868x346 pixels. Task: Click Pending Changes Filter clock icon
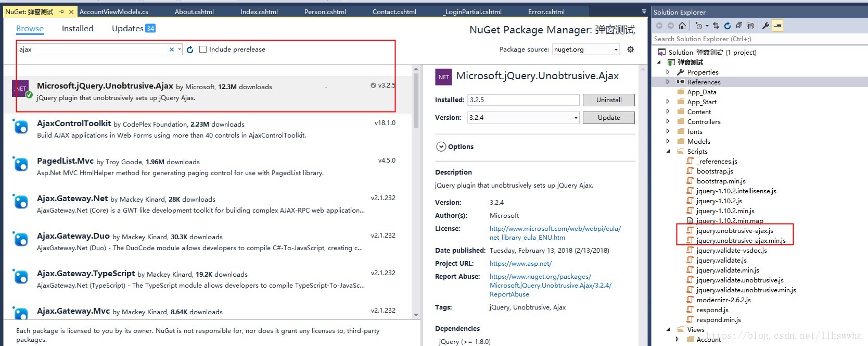[699, 26]
